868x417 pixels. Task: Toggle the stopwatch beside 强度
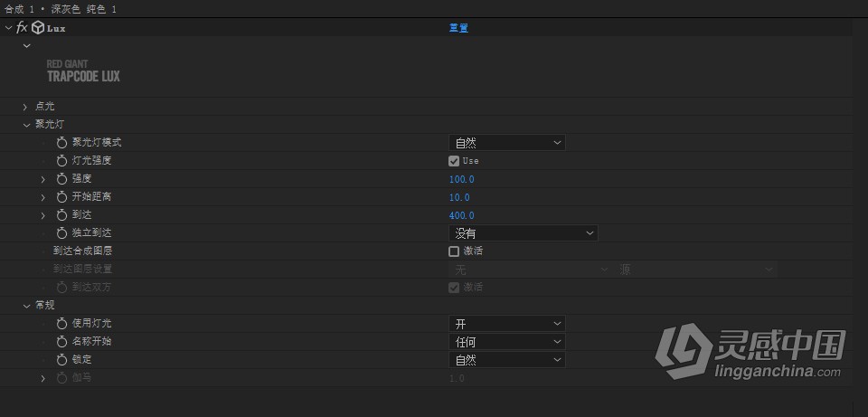61,179
